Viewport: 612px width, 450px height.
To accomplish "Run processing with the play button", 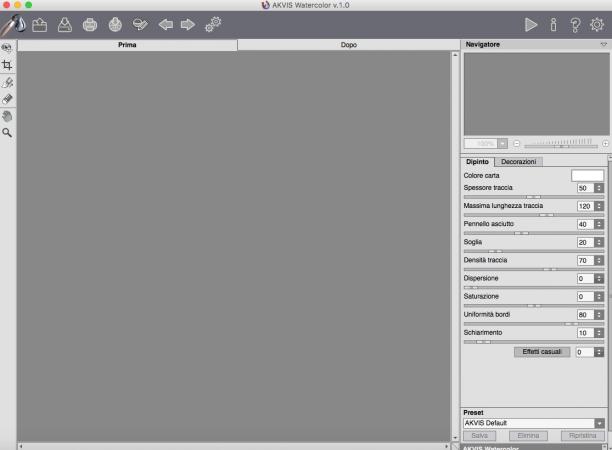I will pyautogui.click(x=531, y=25).
